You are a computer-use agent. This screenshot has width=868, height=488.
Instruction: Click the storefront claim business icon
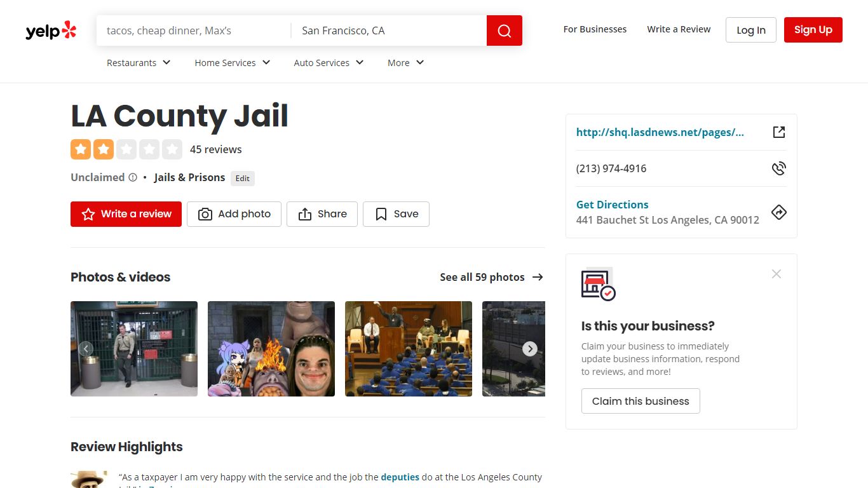[598, 284]
